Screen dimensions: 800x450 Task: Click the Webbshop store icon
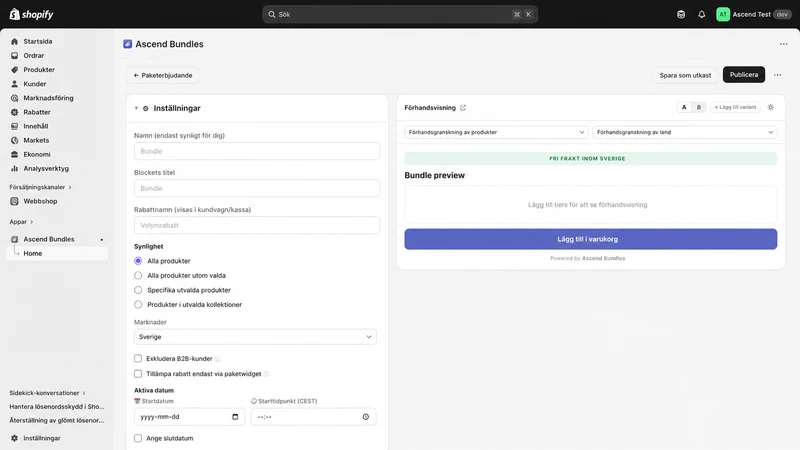14,201
